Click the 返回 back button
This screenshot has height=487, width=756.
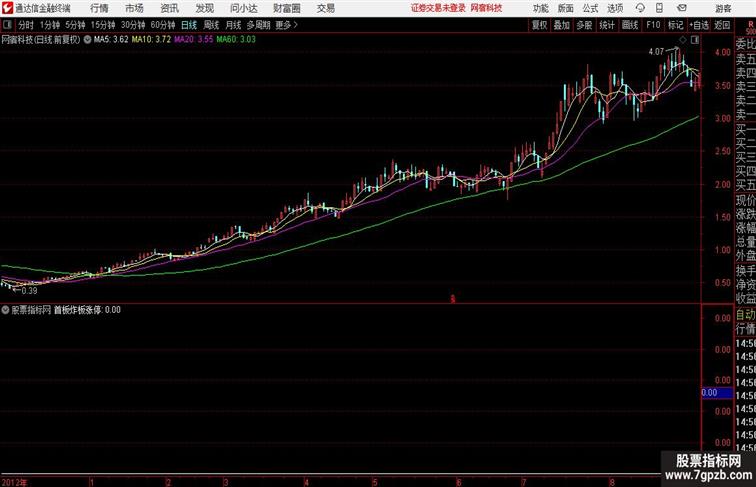tap(722, 25)
